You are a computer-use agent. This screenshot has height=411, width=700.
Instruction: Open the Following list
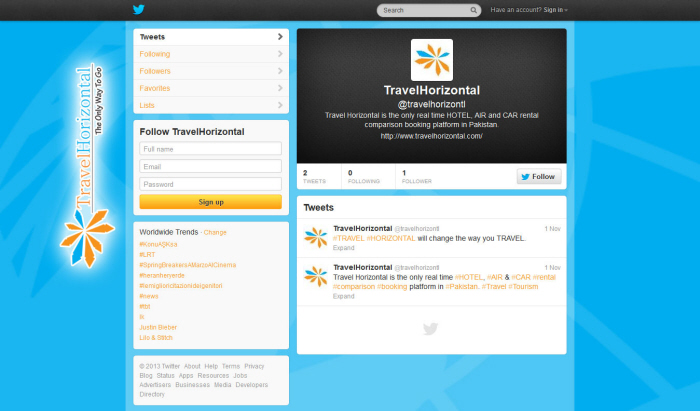211,54
